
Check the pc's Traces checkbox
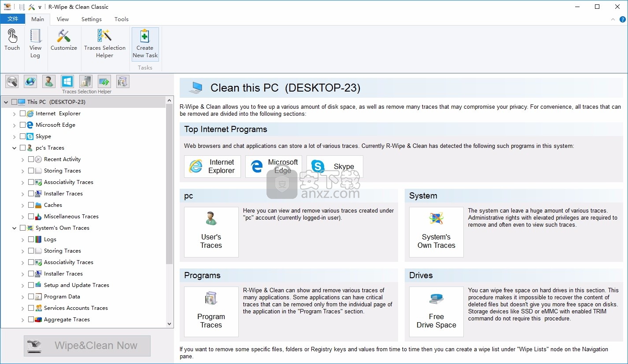tap(22, 148)
